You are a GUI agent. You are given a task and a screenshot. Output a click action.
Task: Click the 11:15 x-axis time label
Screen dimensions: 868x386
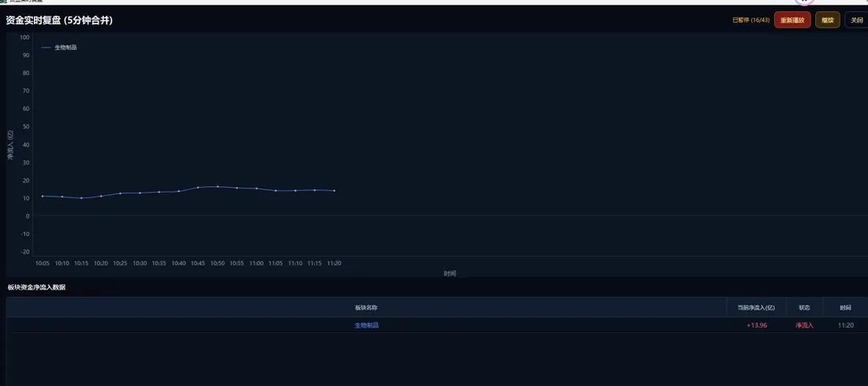pyautogui.click(x=314, y=264)
